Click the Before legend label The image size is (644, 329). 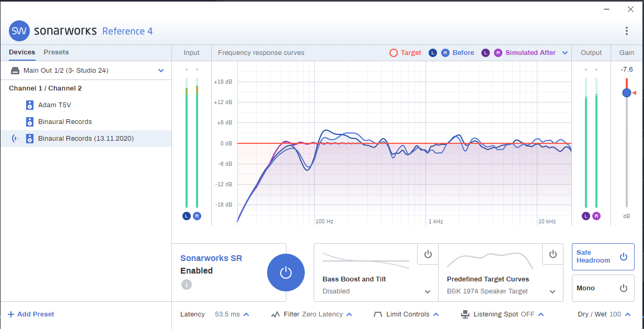pyautogui.click(x=463, y=53)
